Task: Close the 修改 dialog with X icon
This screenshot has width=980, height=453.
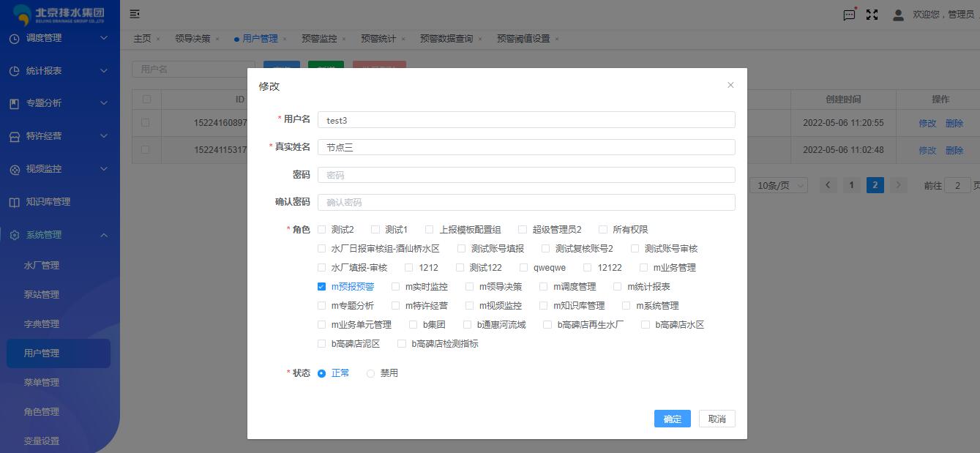Action: point(730,86)
